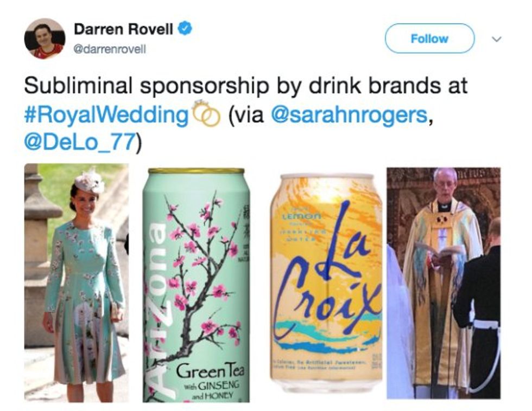Click the Darren Rovell display name

tap(124, 29)
